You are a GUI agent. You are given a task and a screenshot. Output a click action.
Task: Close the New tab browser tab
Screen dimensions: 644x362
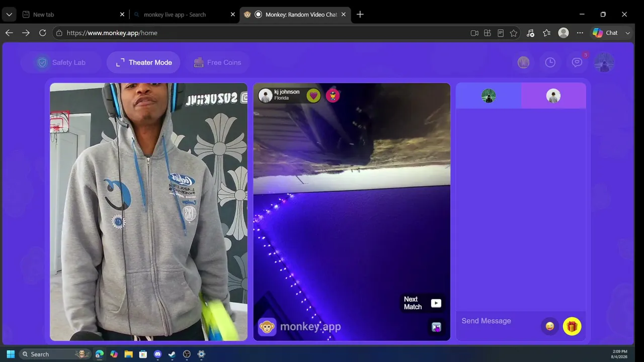pyautogui.click(x=122, y=15)
